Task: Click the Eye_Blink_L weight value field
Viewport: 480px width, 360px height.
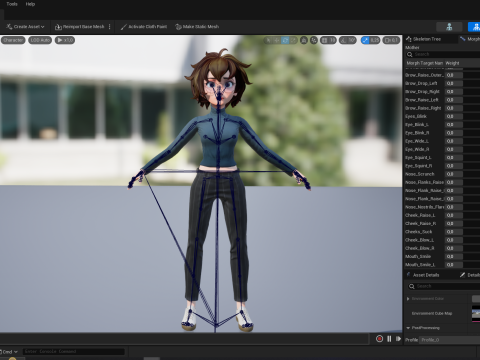Action: [x=454, y=125]
